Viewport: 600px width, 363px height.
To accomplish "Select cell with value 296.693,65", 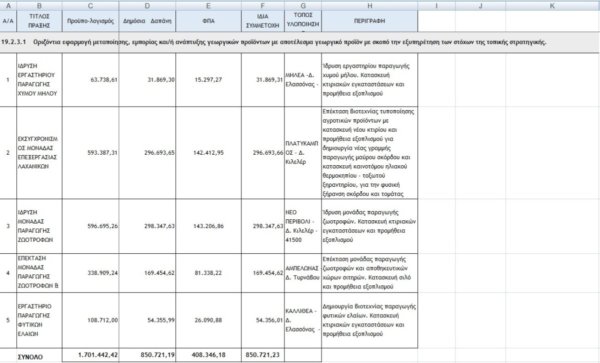I will (x=147, y=153).
